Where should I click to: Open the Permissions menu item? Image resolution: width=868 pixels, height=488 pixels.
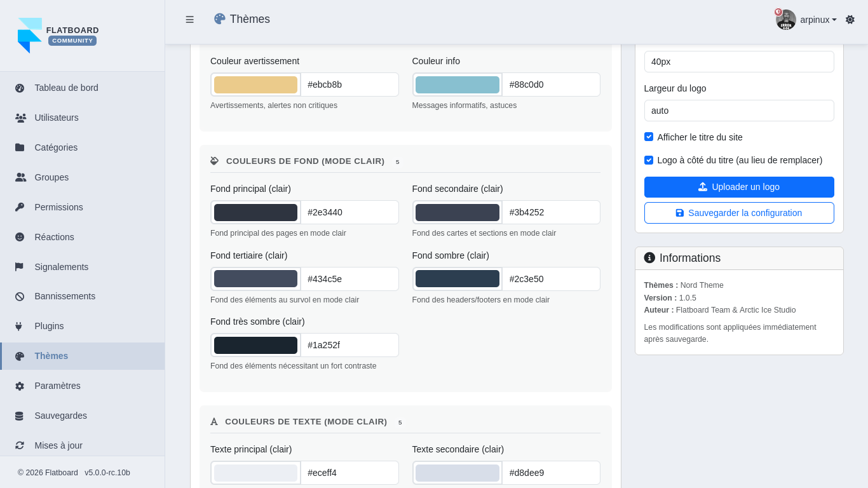pyautogui.click(x=58, y=207)
